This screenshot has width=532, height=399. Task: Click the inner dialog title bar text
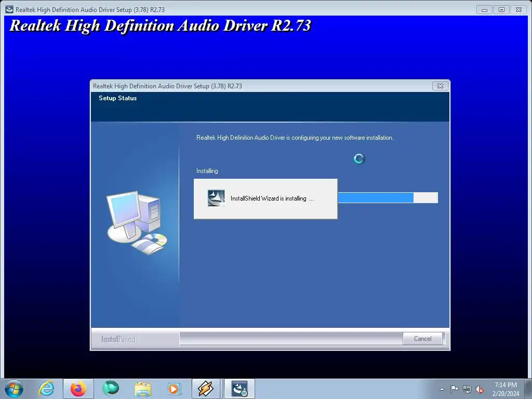point(168,86)
